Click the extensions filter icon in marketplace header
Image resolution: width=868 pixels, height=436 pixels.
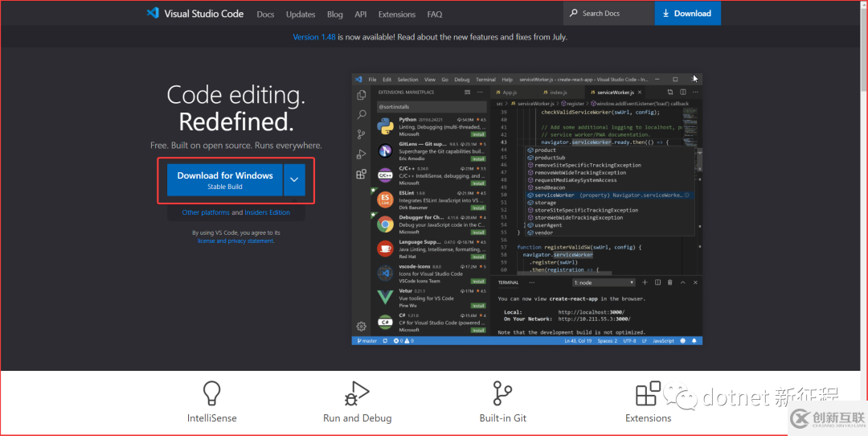(467, 93)
